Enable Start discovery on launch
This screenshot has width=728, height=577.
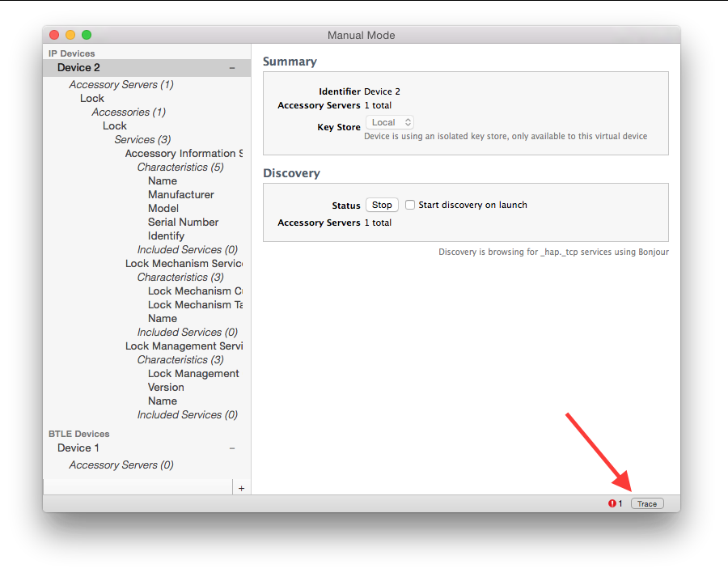[410, 205]
